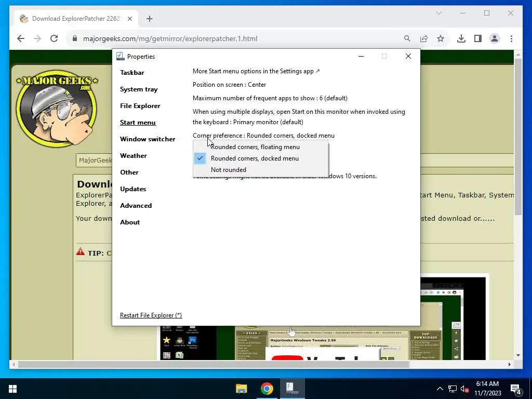Click scroll right arrow on horizontal scrollbar
This screenshot has height=399, width=532.
tap(509, 364)
